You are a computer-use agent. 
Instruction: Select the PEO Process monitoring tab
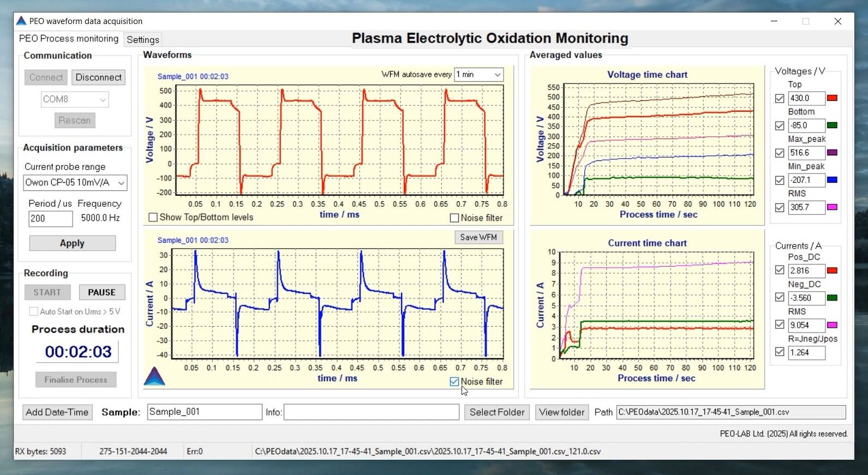pos(69,39)
